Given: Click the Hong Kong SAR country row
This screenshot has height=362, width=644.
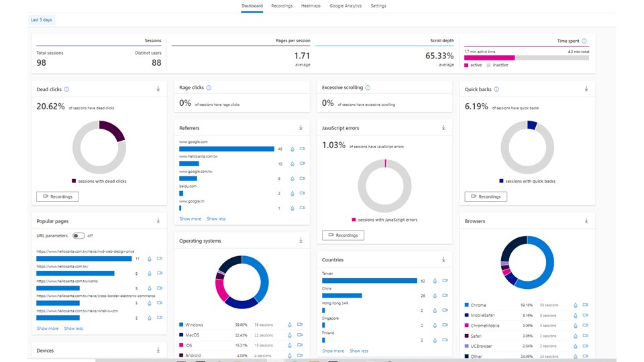Looking at the screenshot, I should [x=385, y=307].
